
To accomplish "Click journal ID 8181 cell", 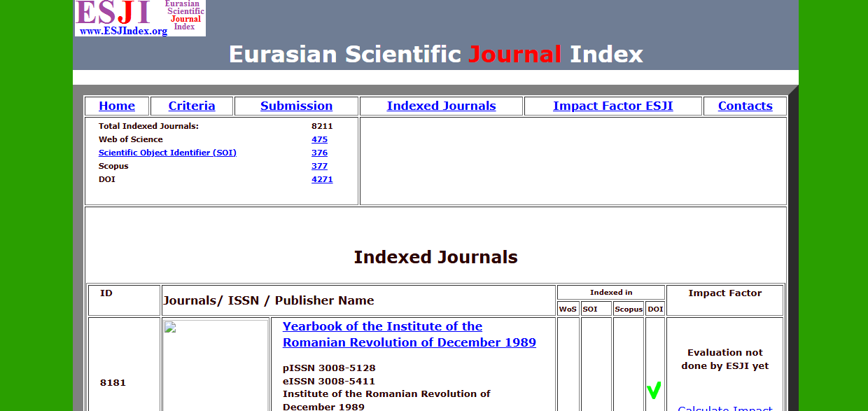I will coord(113,382).
